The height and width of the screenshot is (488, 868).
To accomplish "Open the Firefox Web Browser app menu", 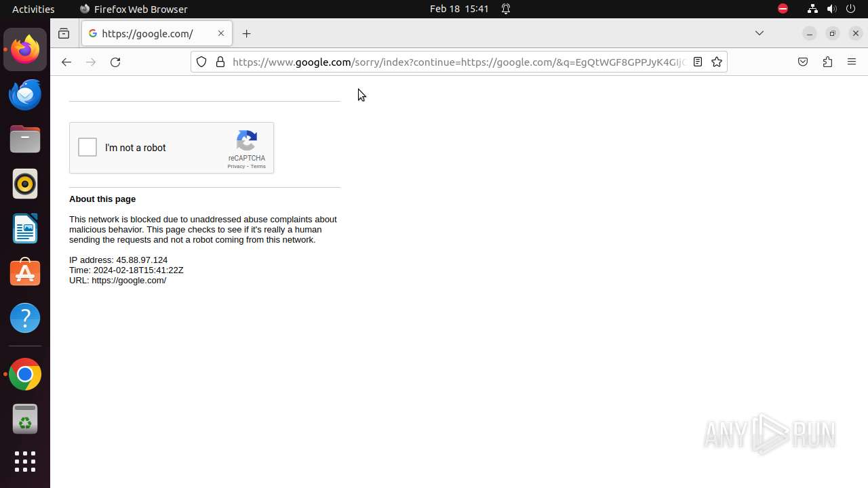I will coord(134,9).
